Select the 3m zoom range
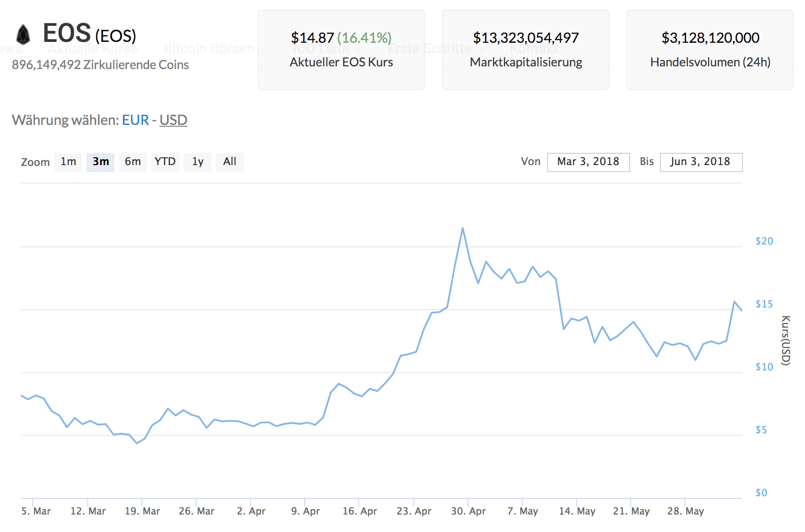 tap(101, 162)
